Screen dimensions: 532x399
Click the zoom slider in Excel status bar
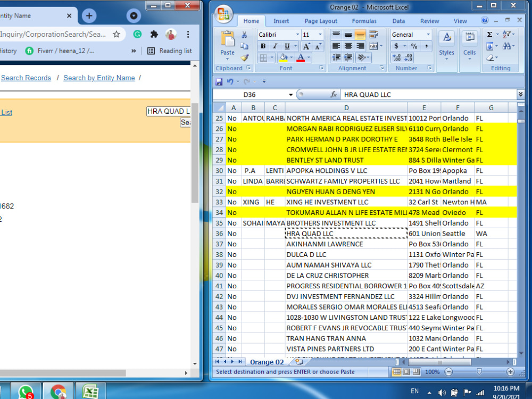pyautogui.click(x=479, y=372)
